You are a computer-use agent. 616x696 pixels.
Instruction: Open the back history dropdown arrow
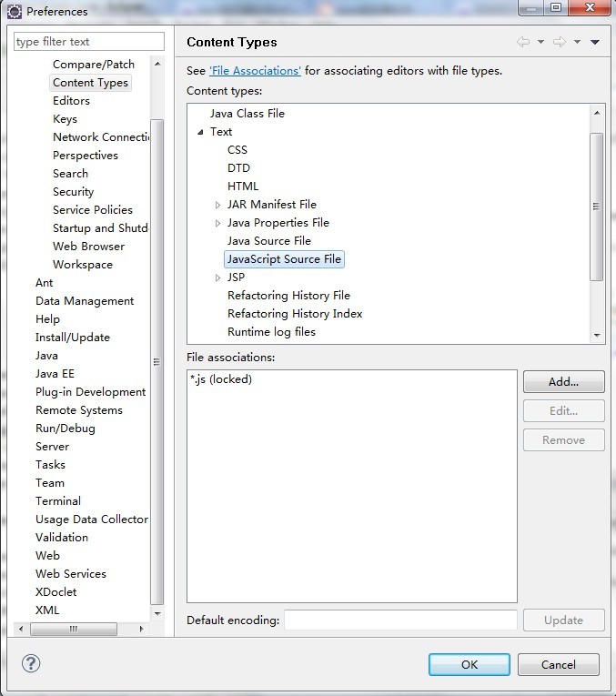click(540, 42)
